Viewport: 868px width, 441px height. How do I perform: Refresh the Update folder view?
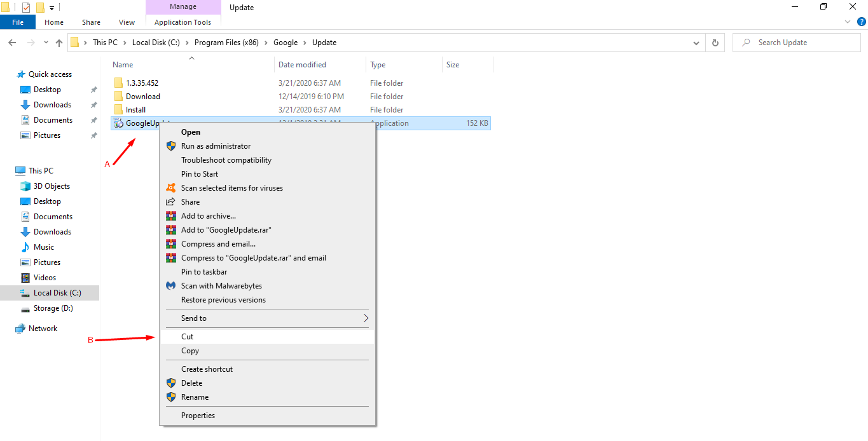click(715, 43)
